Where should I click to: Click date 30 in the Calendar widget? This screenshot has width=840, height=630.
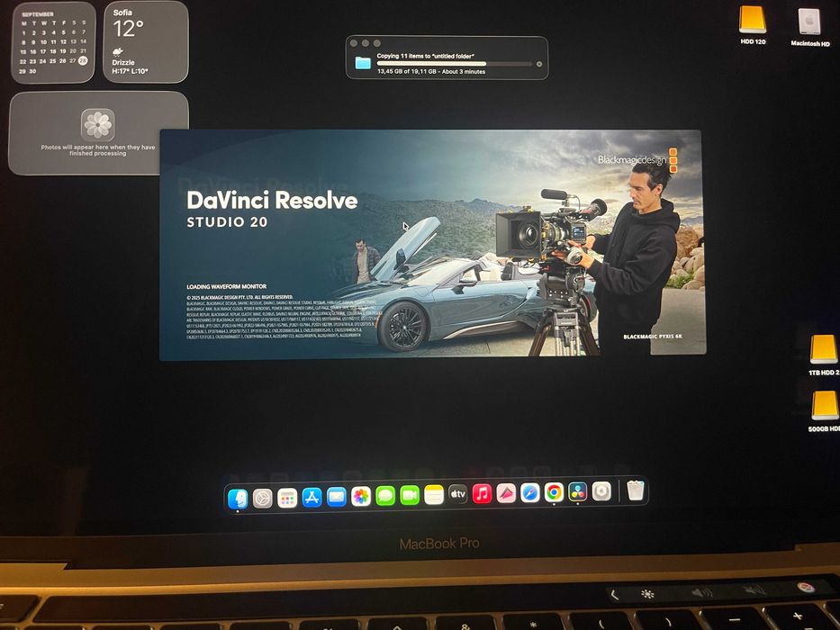pyautogui.click(x=32, y=71)
